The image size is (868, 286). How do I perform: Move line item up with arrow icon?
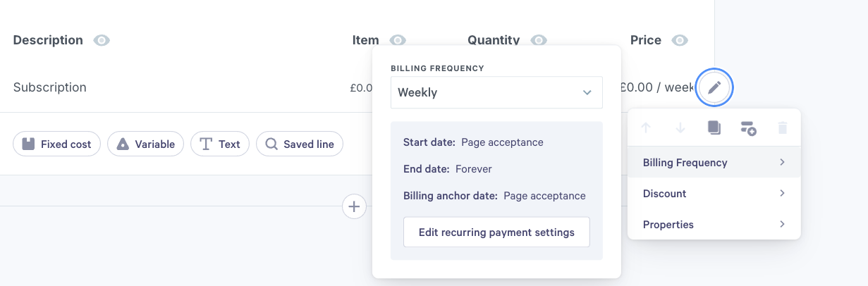tap(646, 128)
